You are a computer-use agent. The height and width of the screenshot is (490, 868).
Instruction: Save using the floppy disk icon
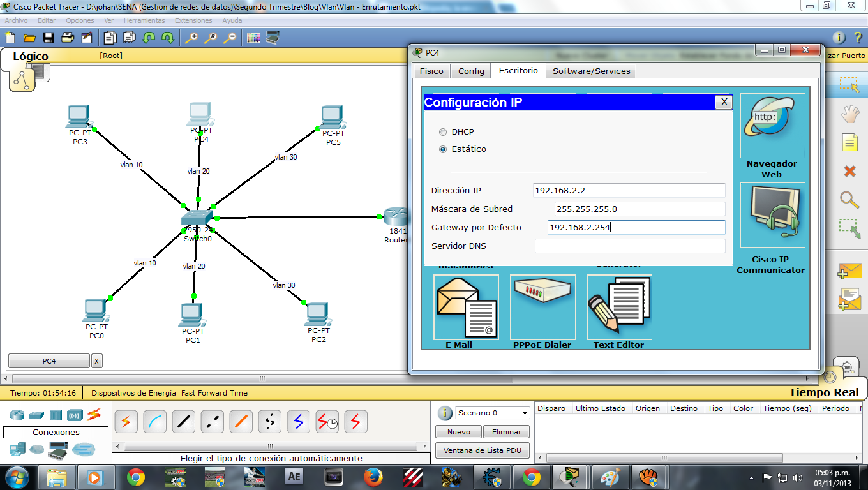coord(49,38)
